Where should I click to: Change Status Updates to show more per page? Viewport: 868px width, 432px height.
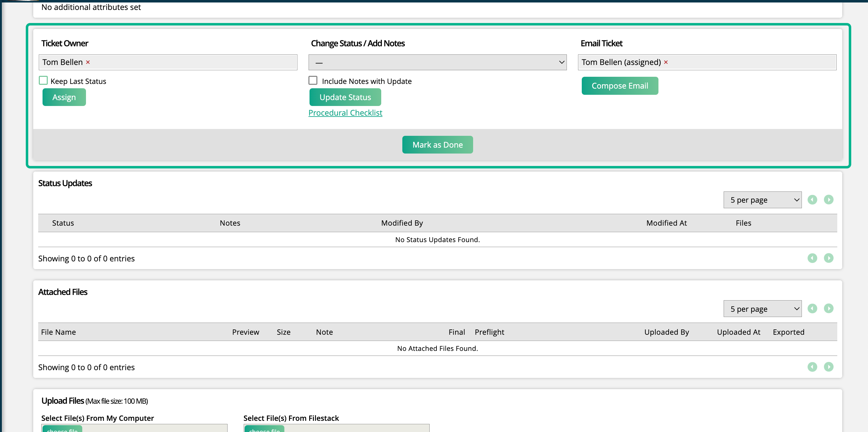pyautogui.click(x=762, y=200)
